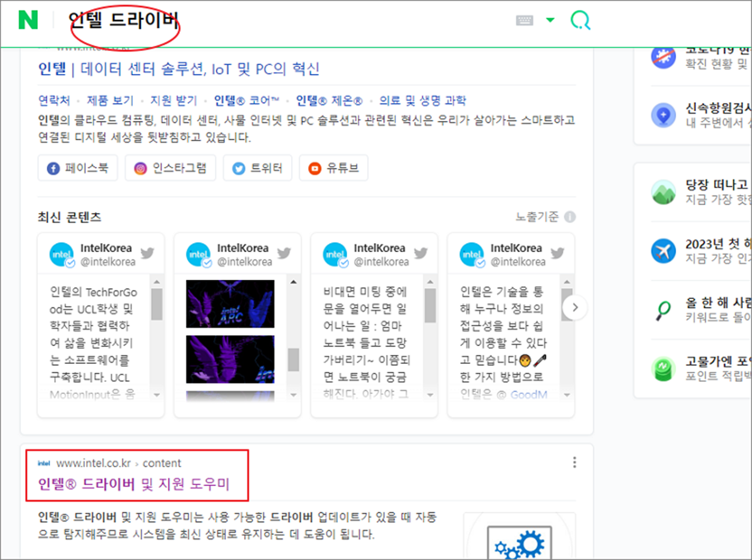
Task: Click Intel avatar on second IntelKorea card
Action: point(199,254)
